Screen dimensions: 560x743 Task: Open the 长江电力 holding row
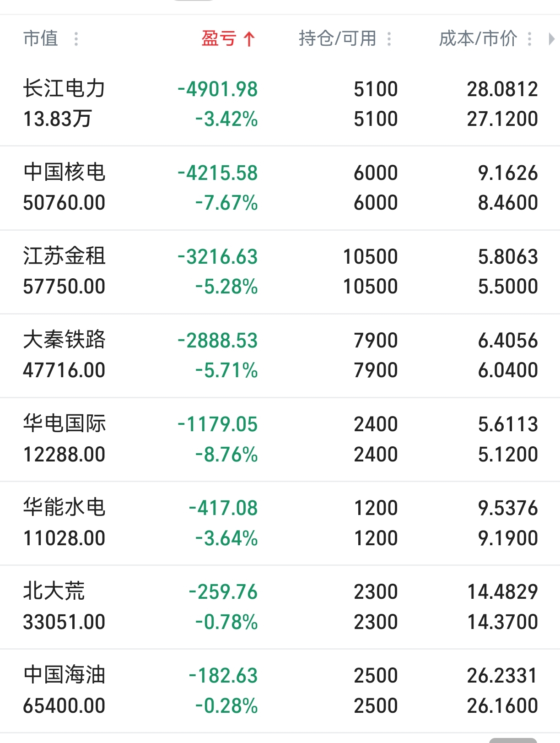click(280, 104)
